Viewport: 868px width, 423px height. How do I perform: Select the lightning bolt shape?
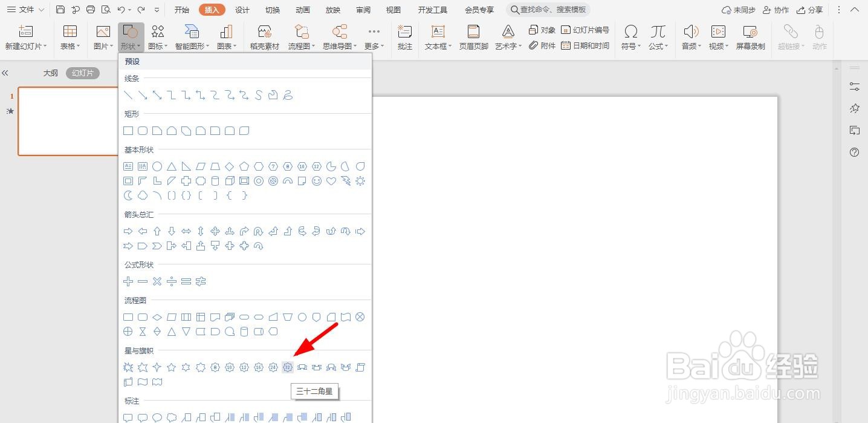346,181
